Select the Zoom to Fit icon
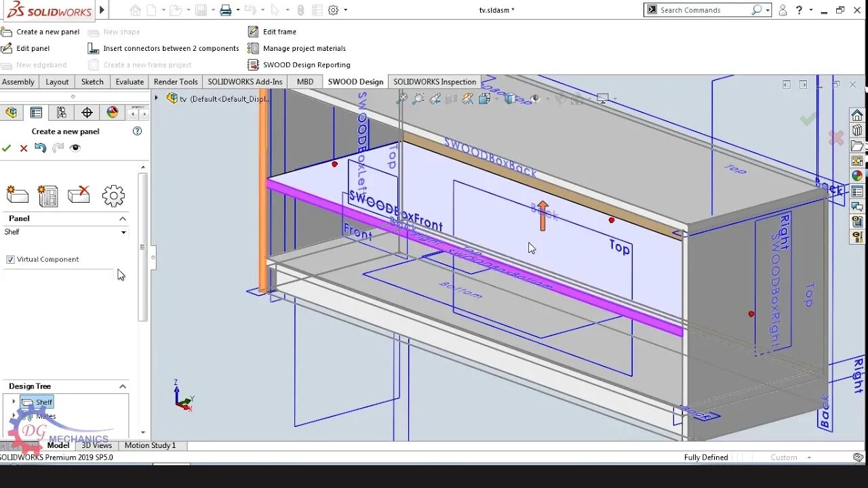868x488 pixels. [402, 98]
